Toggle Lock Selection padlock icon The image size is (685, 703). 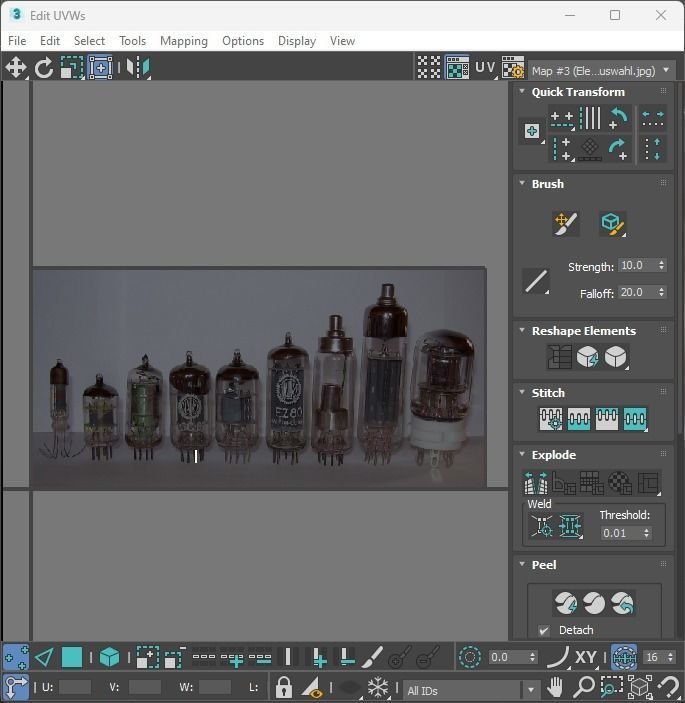284,687
